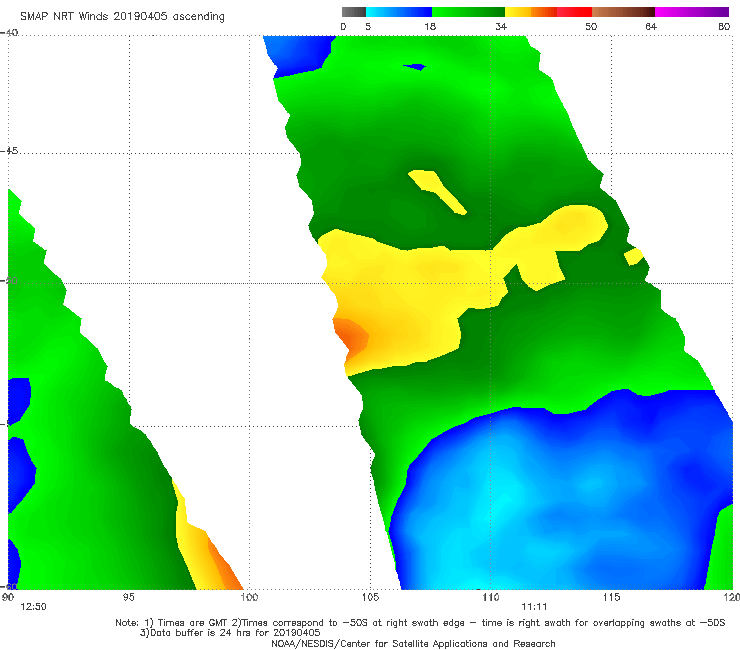
Task: Click the title 'SMAP NRT Winds 20190405 ascending'
Action: click(122, 16)
